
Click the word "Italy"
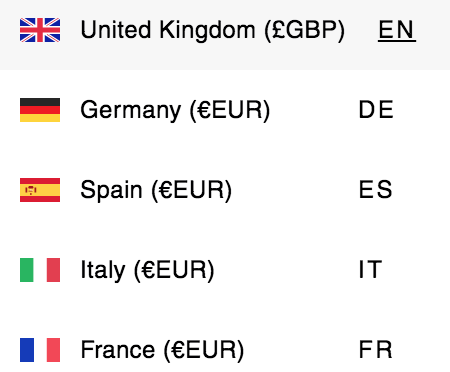tap(103, 271)
